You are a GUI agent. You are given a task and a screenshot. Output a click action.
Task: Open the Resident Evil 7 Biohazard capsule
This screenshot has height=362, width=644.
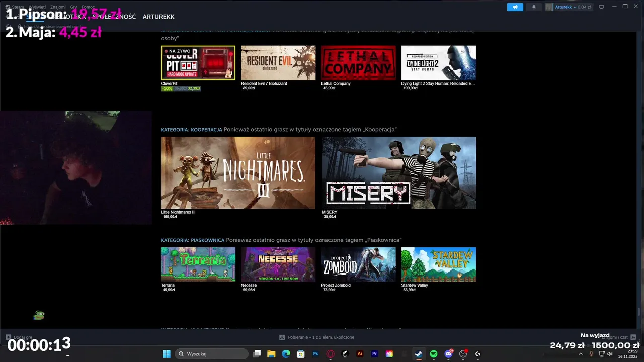tap(278, 63)
